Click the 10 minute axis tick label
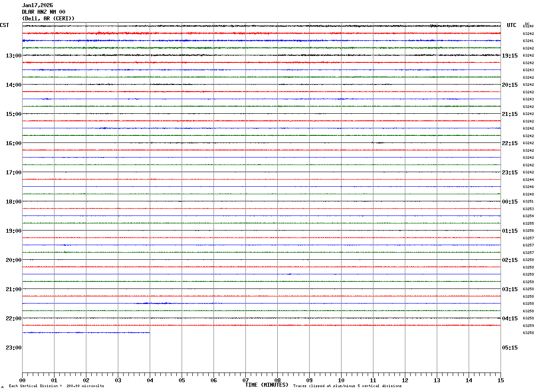The width and height of the screenshot is (536, 392). tap(341, 380)
